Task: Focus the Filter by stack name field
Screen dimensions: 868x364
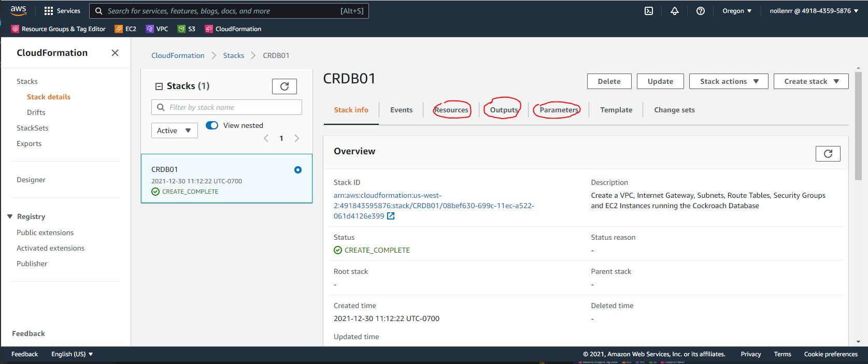Action: point(226,107)
